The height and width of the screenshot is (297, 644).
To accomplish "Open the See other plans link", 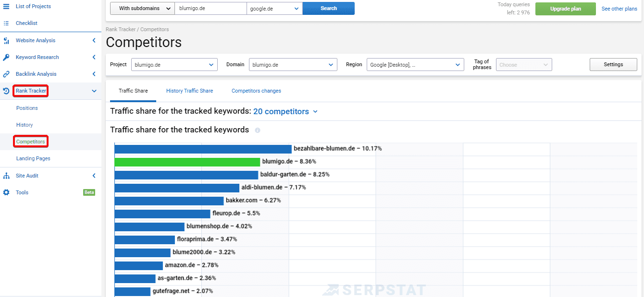I will 619,9.
